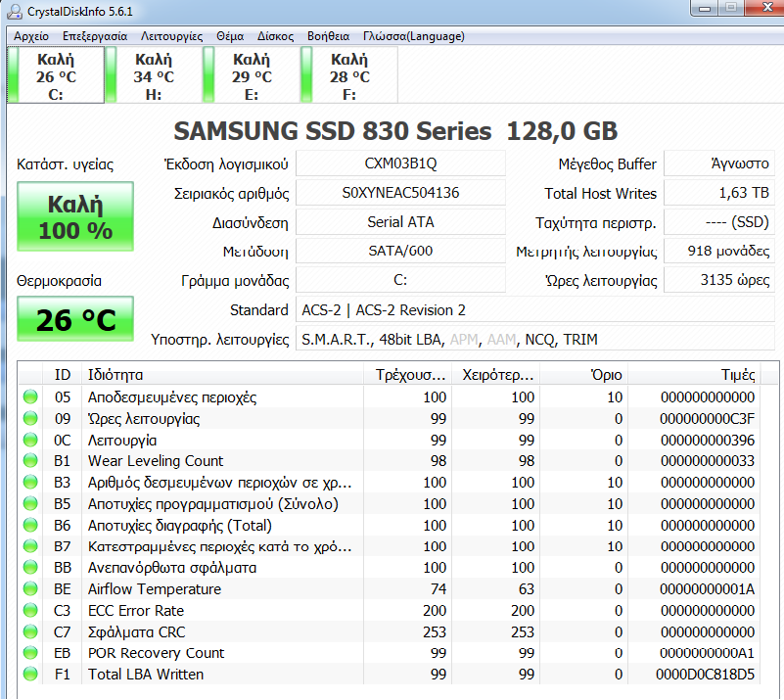This screenshot has width=784, height=700.
Task: Click the green status circle for ECC Error Rate
Action: point(30,610)
